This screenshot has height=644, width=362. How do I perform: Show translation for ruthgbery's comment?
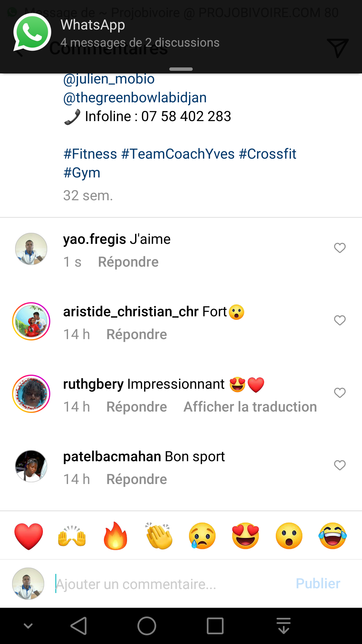[250, 407]
